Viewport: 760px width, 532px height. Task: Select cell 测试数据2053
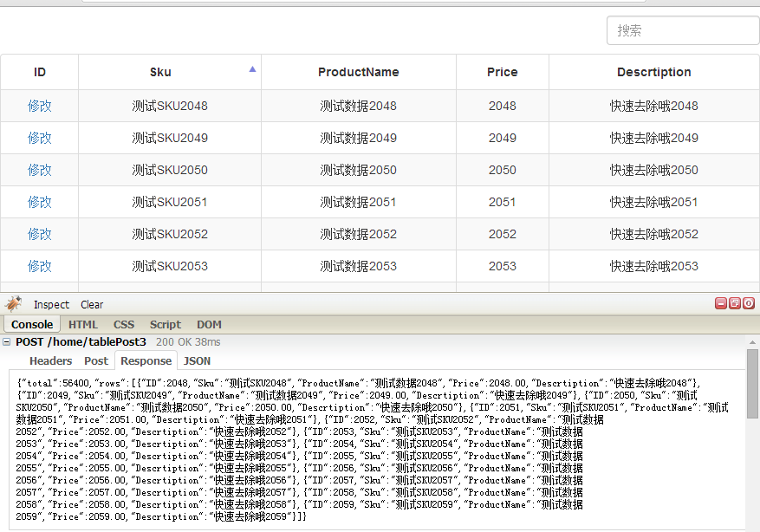click(x=359, y=265)
